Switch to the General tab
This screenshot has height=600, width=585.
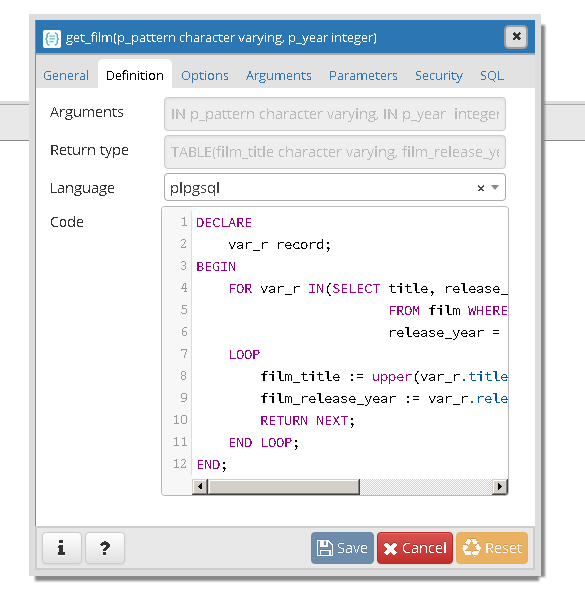click(66, 75)
